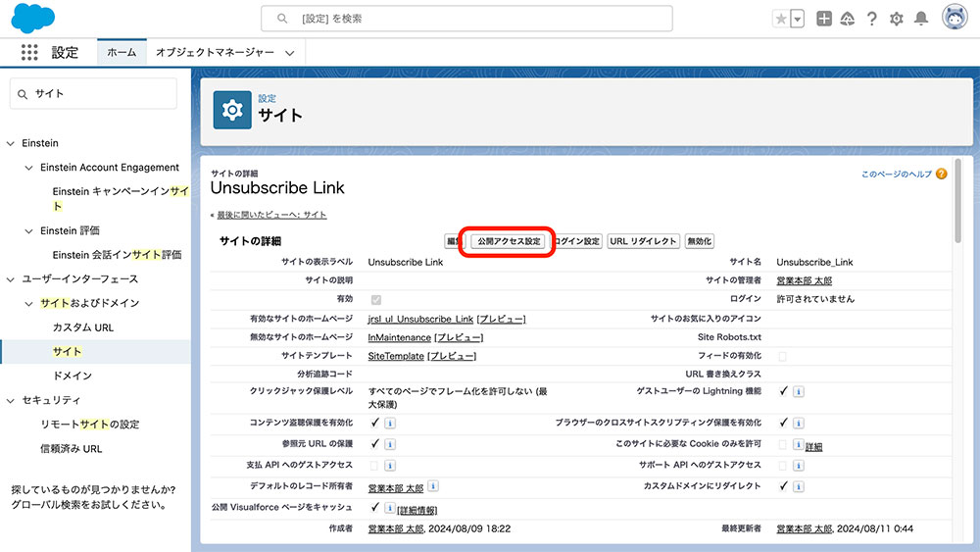Click the 有効 checkbox
Viewport: 980px width, 552px height.
point(375,300)
